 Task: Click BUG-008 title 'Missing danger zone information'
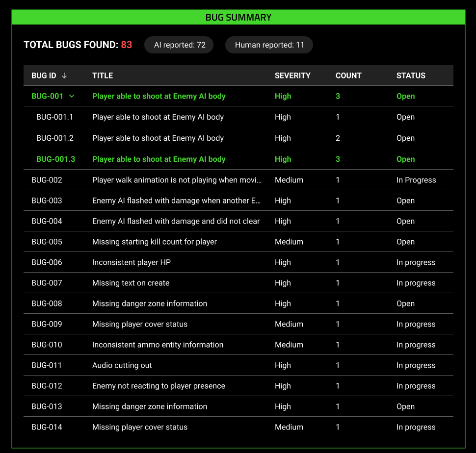pos(150,304)
